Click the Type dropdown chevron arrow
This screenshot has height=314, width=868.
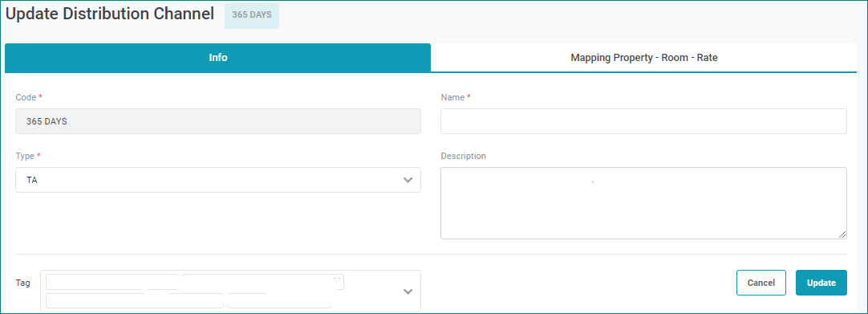(408, 180)
